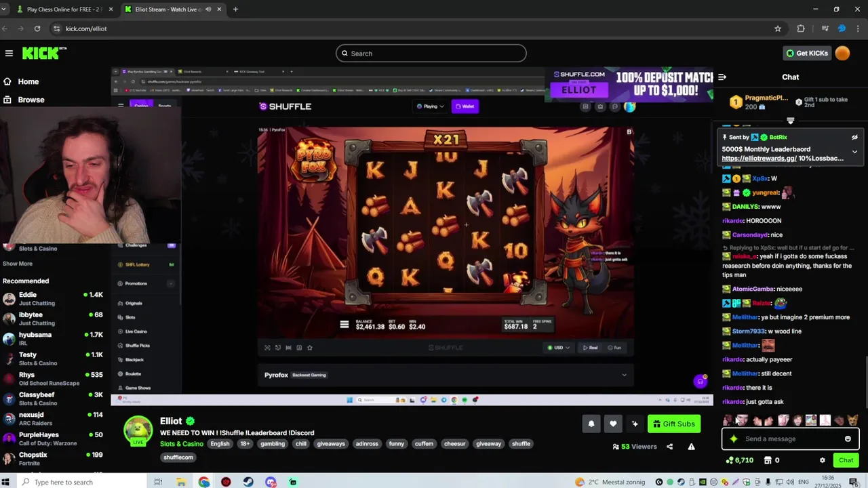Select the giveaways tag

[x=331, y=444]
